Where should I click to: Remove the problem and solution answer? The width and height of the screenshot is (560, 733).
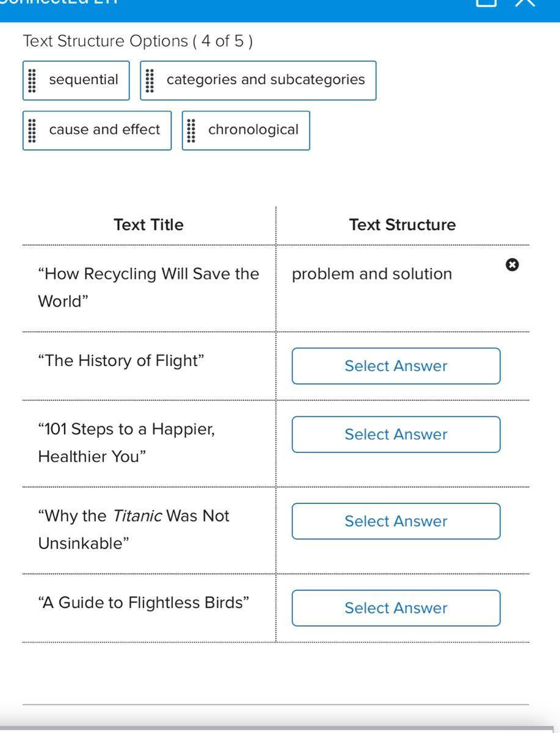pyautogui.click(x=512, y=264)
